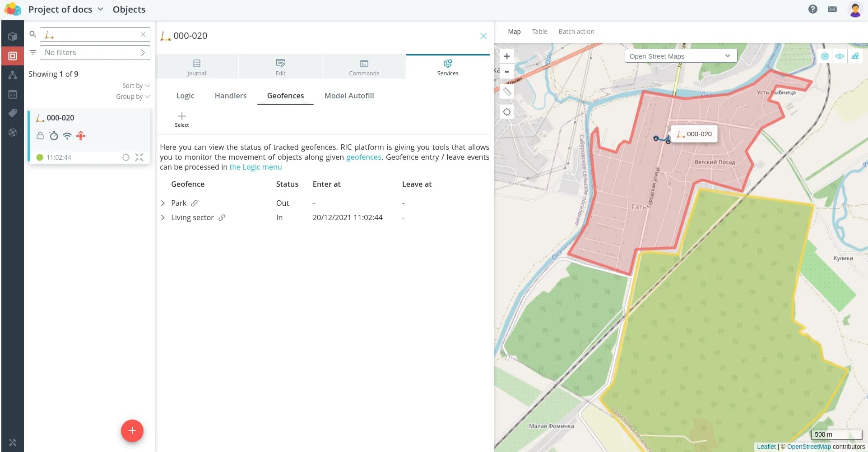Follow the Logic menu link
Screen dimensions: 868x452
(255, 167)
